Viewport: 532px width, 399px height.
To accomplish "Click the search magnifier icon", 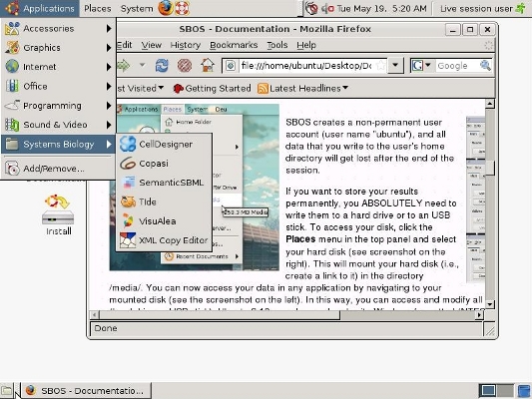I will (485, 66).
